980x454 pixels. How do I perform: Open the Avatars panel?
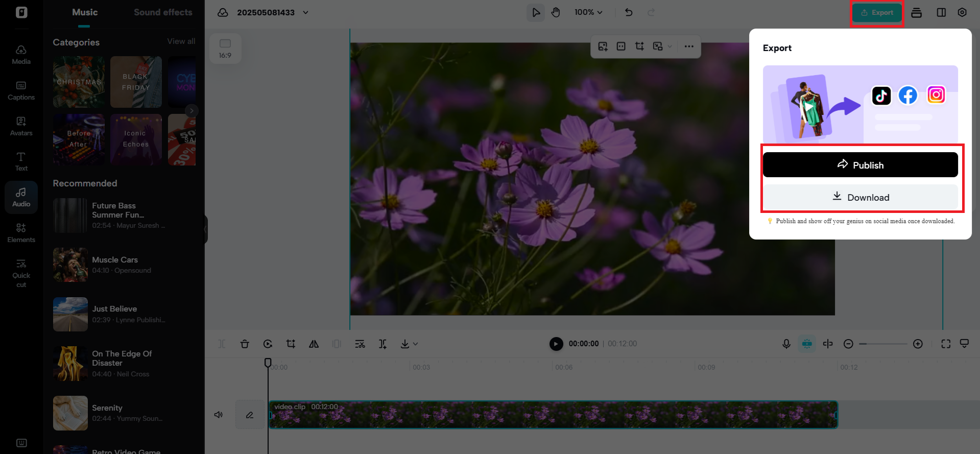21,126
